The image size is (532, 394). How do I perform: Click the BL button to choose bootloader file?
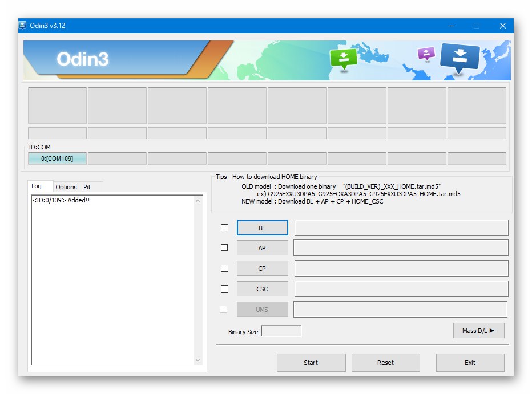[x=262, y=228]
